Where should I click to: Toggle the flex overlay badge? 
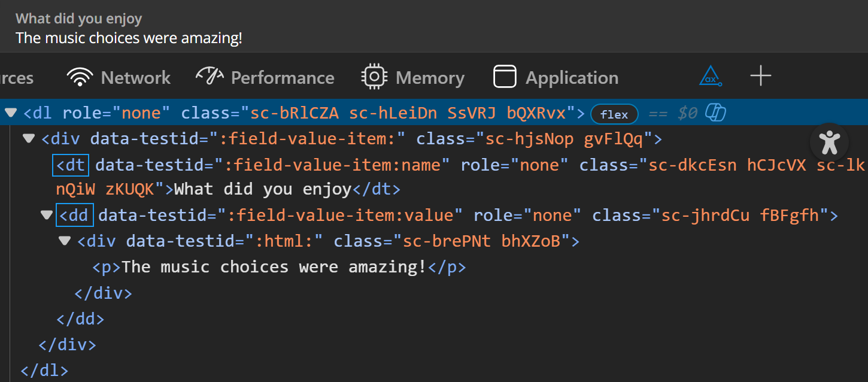tap(614, 114)
